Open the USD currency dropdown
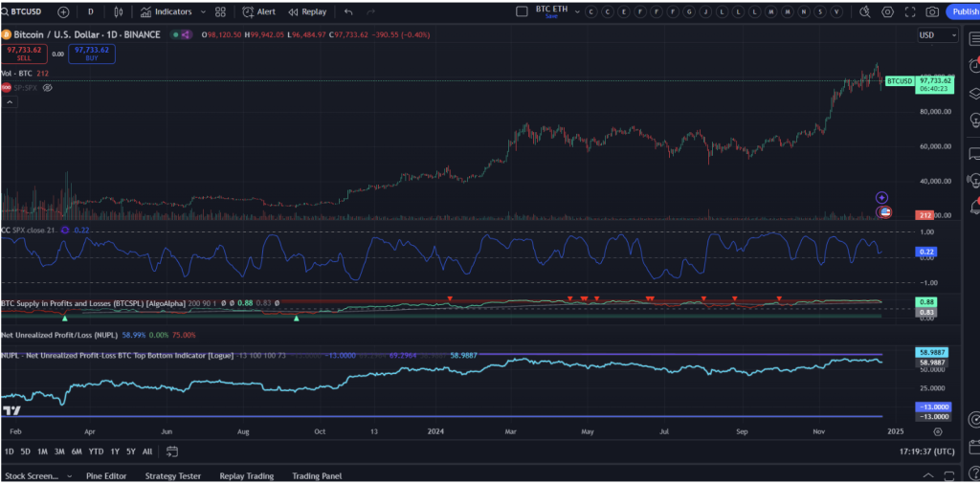This screenshot has height=484, width=980. click(x=938, y=34)
